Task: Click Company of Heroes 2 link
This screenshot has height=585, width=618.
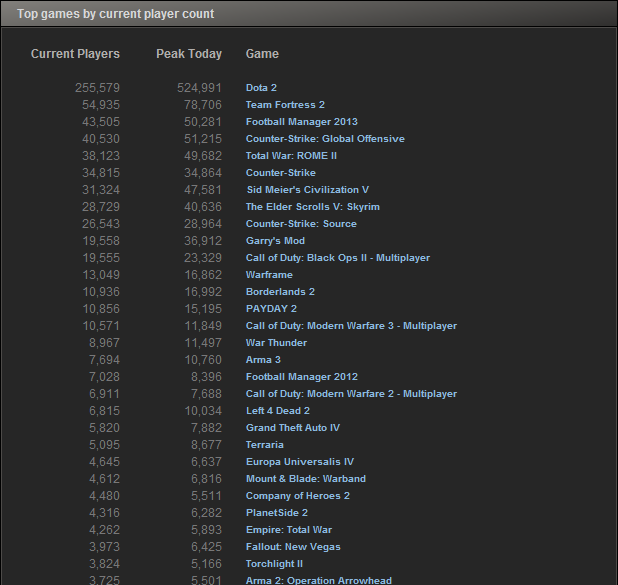Action: coord(298,496)
